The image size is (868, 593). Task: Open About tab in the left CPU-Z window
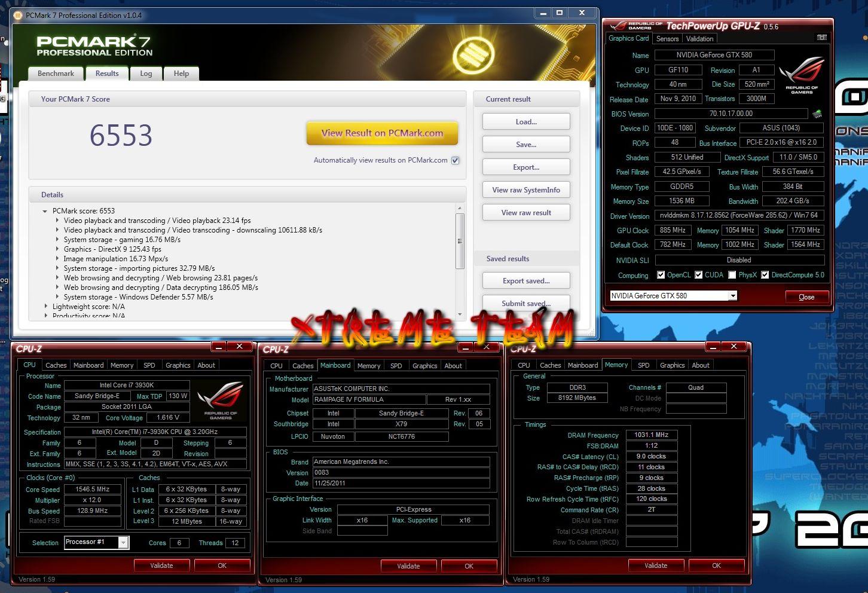pos(206,365)
